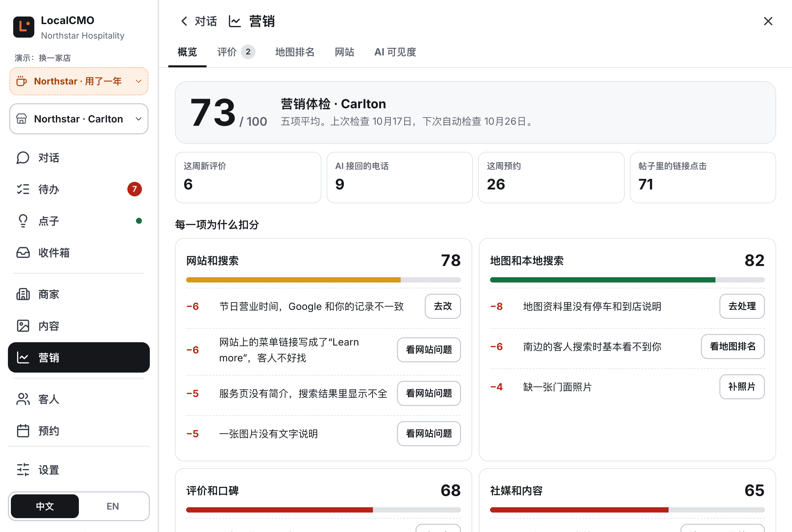
Task: Select the 概览 tab
Action: tap(187, 52)
